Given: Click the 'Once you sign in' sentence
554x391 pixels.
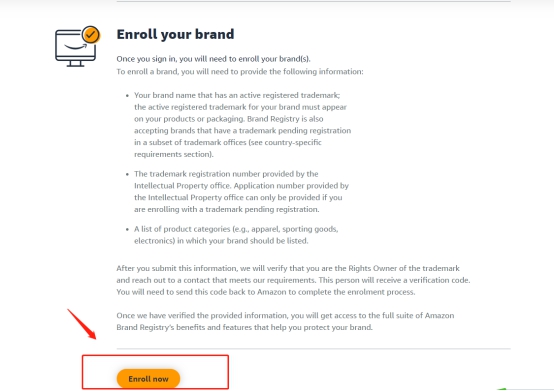Looking at the screenshot, I should click(213, 59).
